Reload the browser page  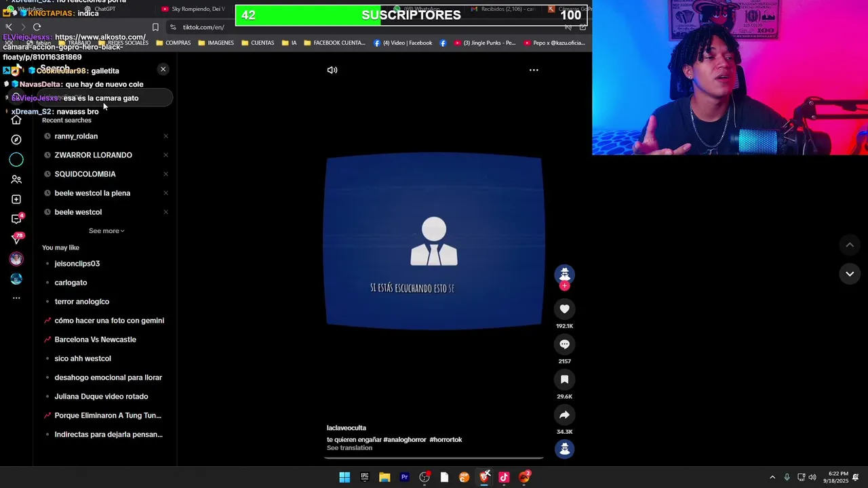(x=37, y=27)
